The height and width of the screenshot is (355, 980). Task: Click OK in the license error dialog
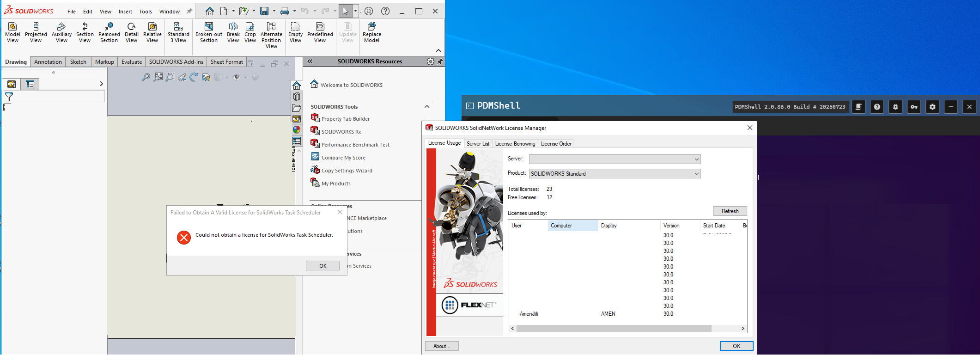[323, 266]
